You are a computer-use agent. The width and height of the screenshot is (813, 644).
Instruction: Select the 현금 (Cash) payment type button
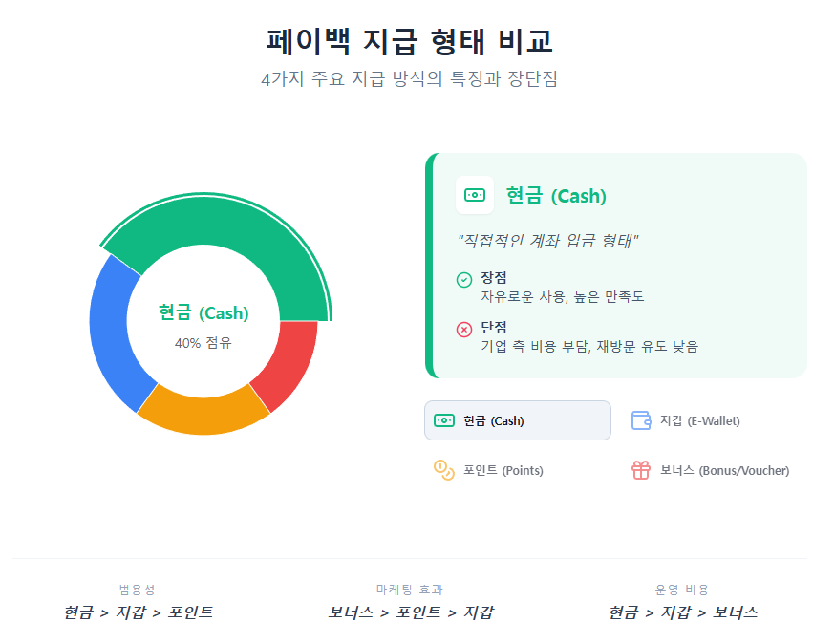(x=517, y=420)
